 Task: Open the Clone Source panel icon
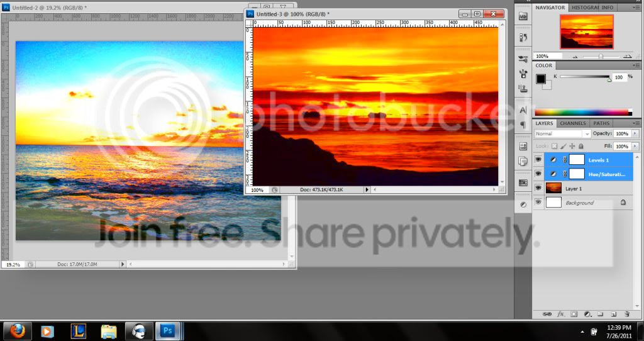click(x=523, y=88)
